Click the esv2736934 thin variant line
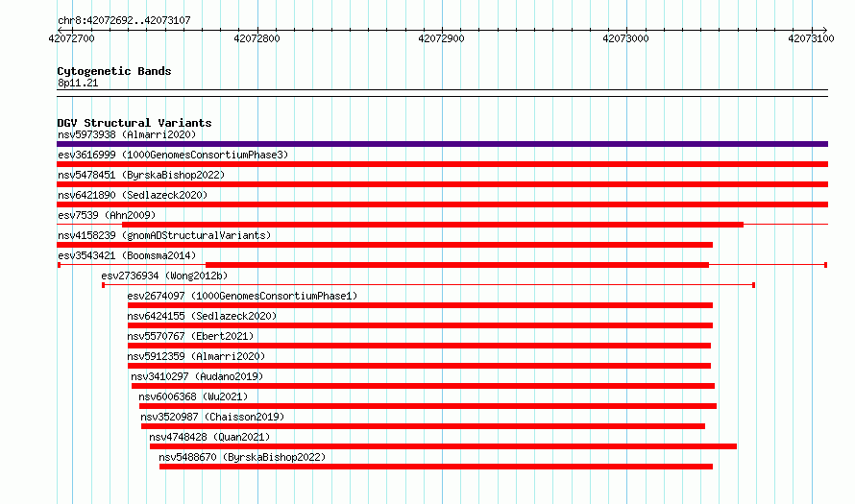Screen dimensions: 855x504 click(428, 285)
